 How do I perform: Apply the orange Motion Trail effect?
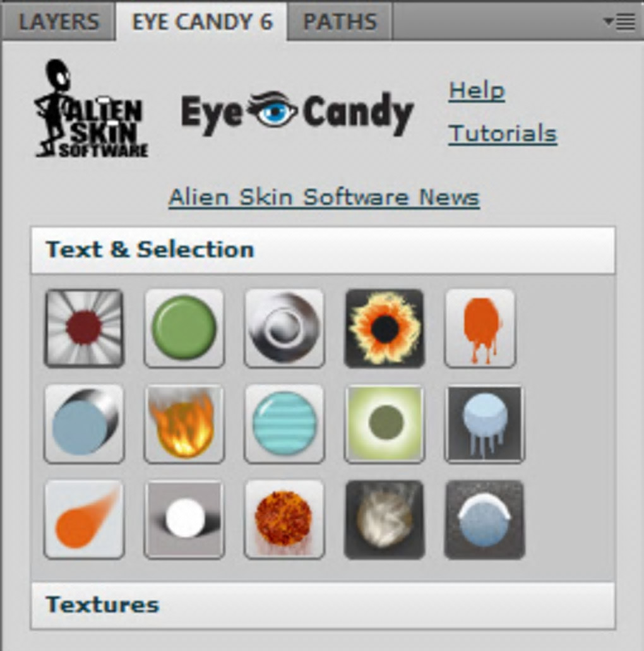[x=84, y=520]
